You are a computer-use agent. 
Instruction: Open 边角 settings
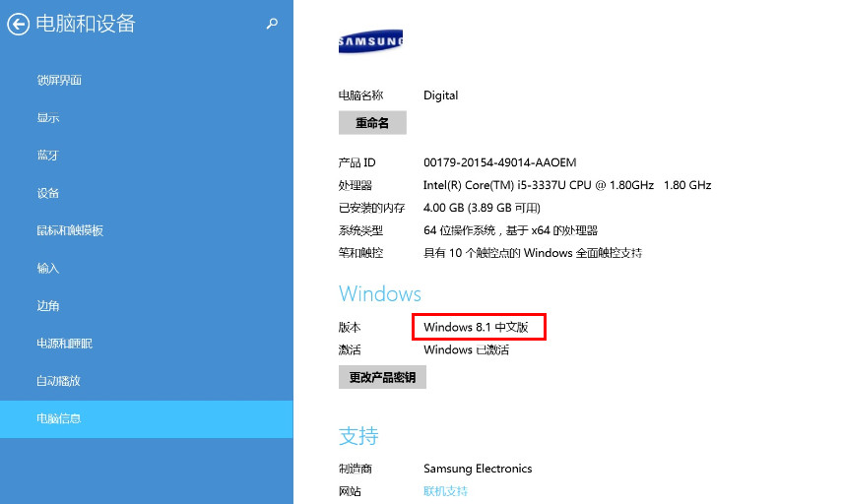coord(48,305)
